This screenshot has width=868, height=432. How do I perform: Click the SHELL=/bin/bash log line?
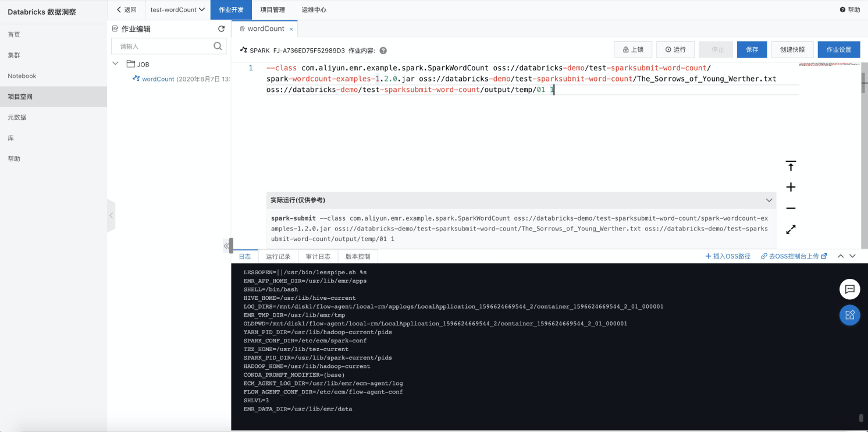[x=271, y=289]
